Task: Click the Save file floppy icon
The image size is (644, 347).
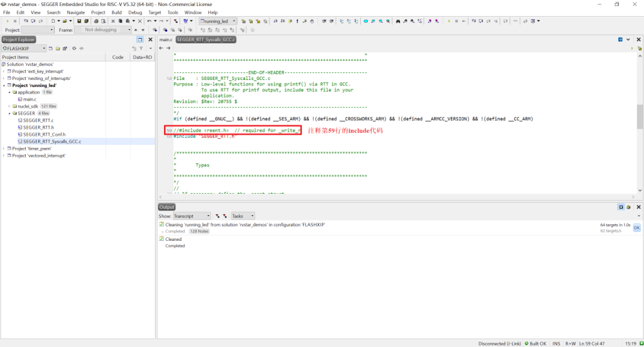Action: point(79,21)
